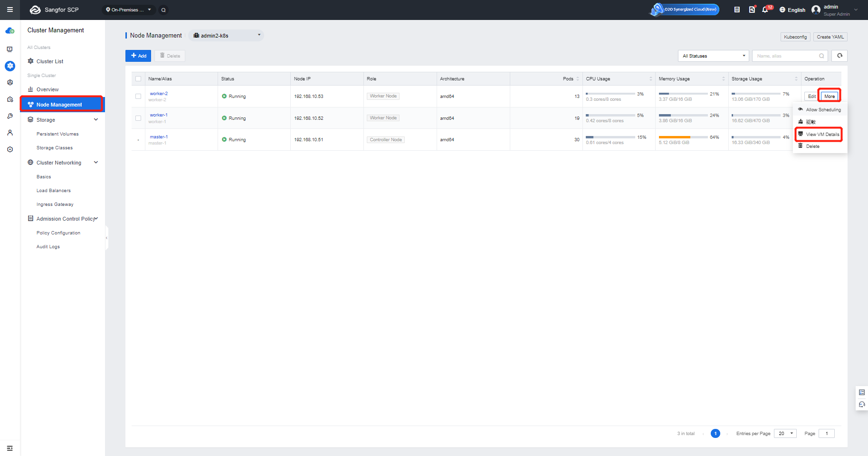Screen dimensions: 868x456
Task: Open the wrench tools sidebar icon
Action: tap(10, 116)
